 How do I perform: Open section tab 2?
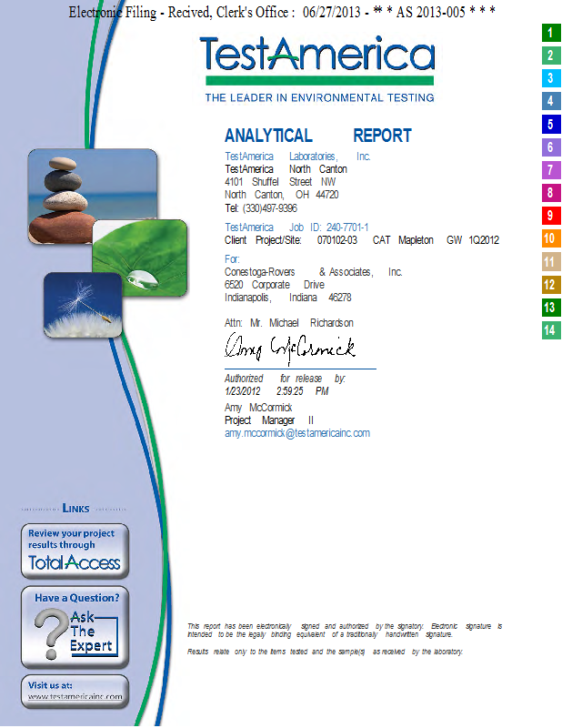point(549,56)
